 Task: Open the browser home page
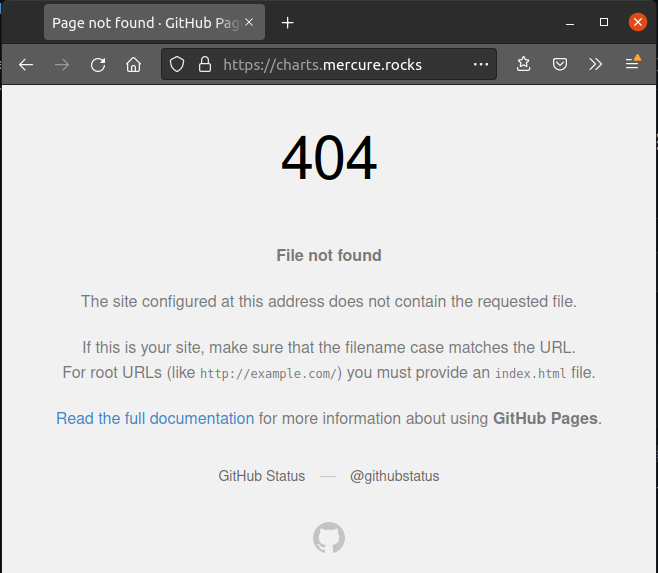click(x=133, y=65)
